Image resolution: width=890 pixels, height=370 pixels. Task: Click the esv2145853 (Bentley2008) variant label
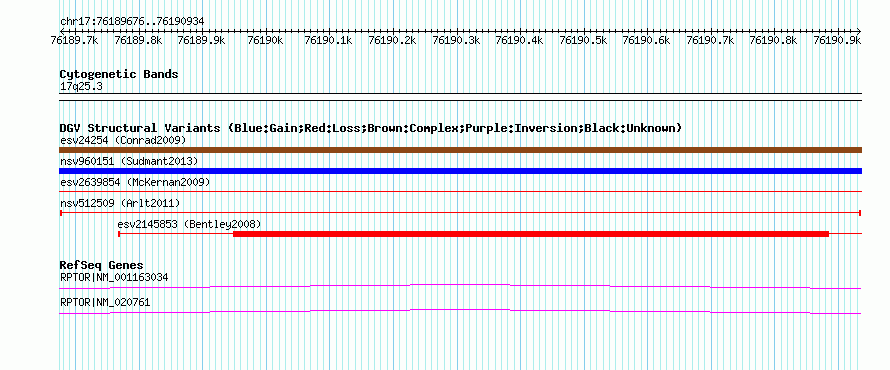point(189,224)
